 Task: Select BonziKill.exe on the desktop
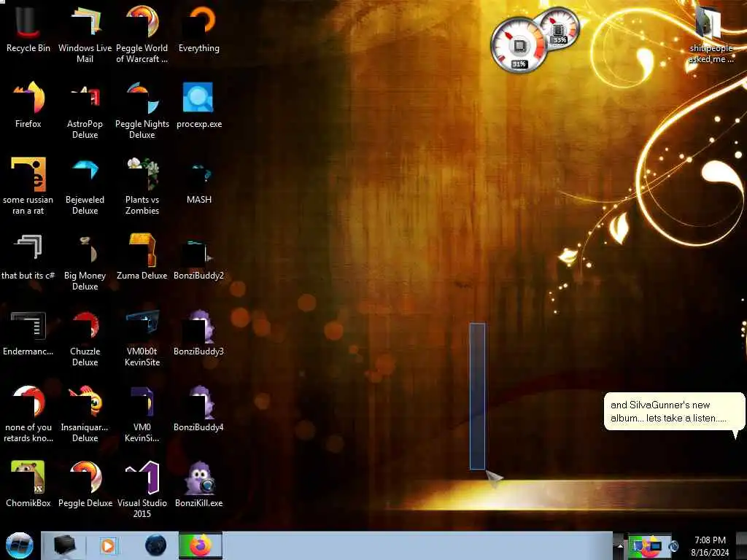tap(199, 484)
